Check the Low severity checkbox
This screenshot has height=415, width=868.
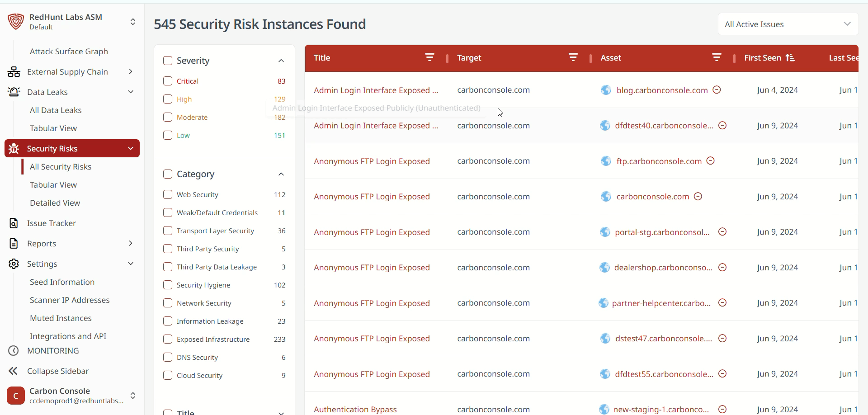(168, 135)
